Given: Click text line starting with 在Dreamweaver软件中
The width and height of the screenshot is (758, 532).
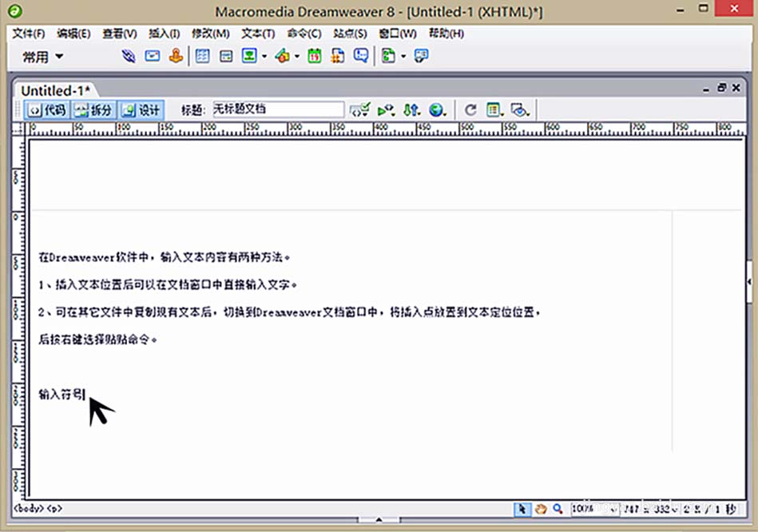Looking at the screenshot, I should click(165, 257).
